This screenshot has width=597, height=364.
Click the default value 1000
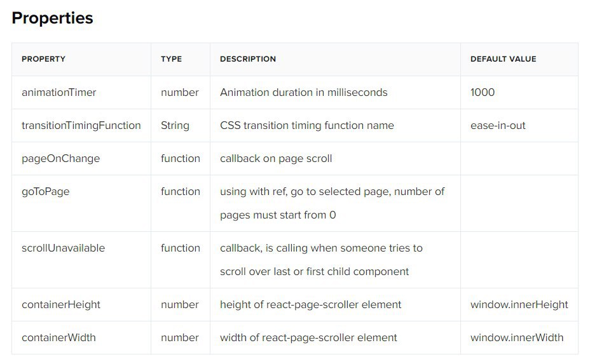(x=483, y=92)
